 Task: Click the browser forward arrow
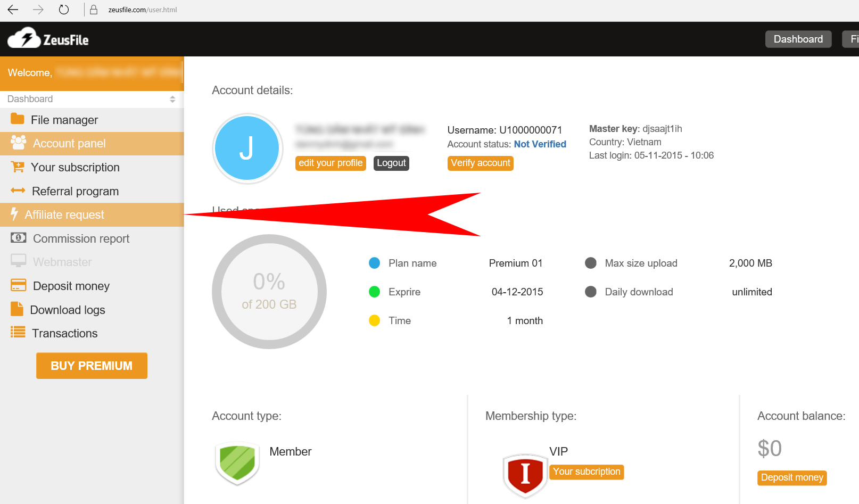[x=38, y=10]
